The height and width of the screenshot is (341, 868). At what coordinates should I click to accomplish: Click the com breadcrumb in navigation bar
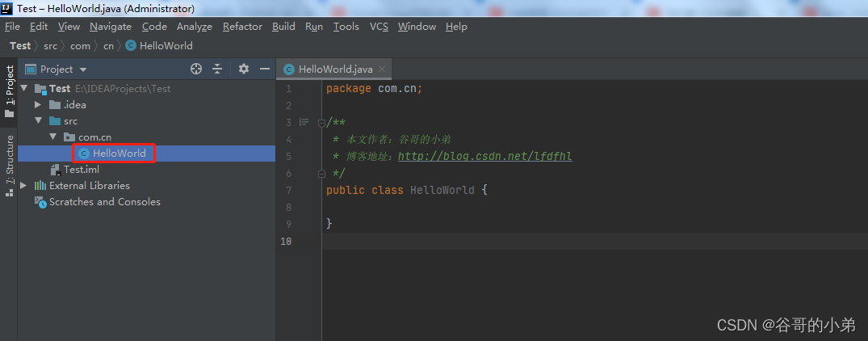click(x=80, y=46)
